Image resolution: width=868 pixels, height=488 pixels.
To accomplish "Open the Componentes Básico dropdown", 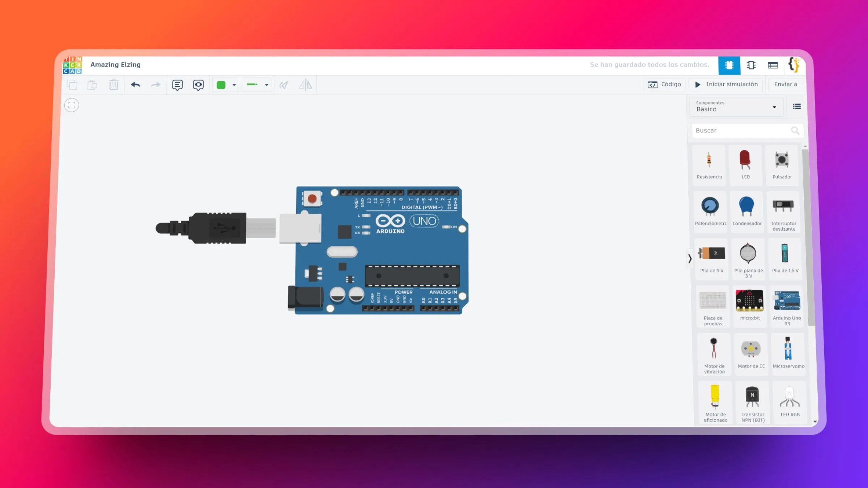I will point(736,107).
